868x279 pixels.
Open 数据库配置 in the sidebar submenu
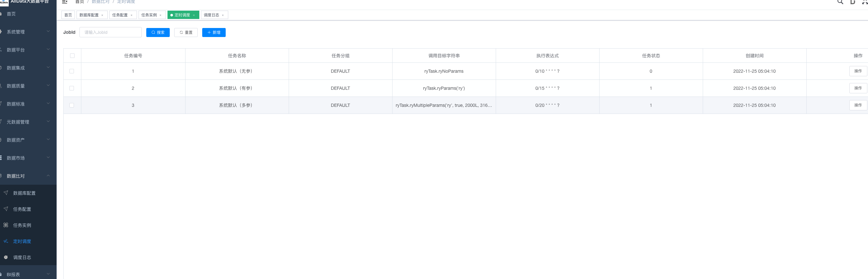click(x=28, y=193)
